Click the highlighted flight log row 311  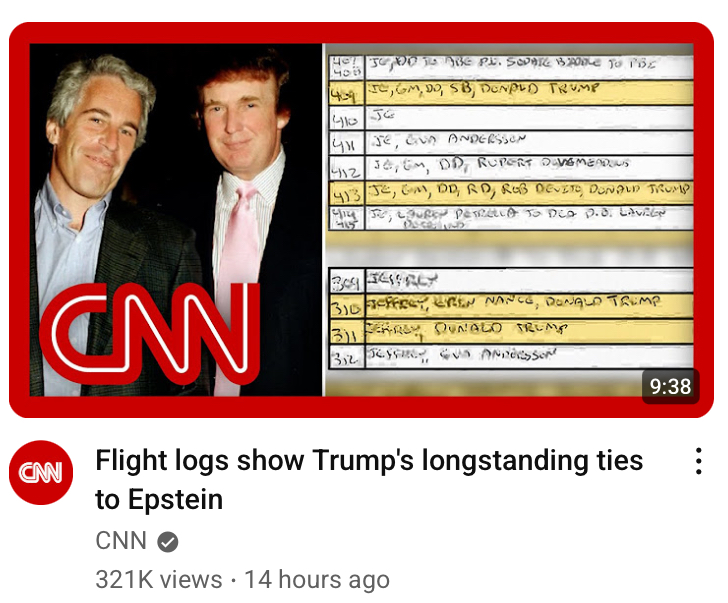[511, 331]
